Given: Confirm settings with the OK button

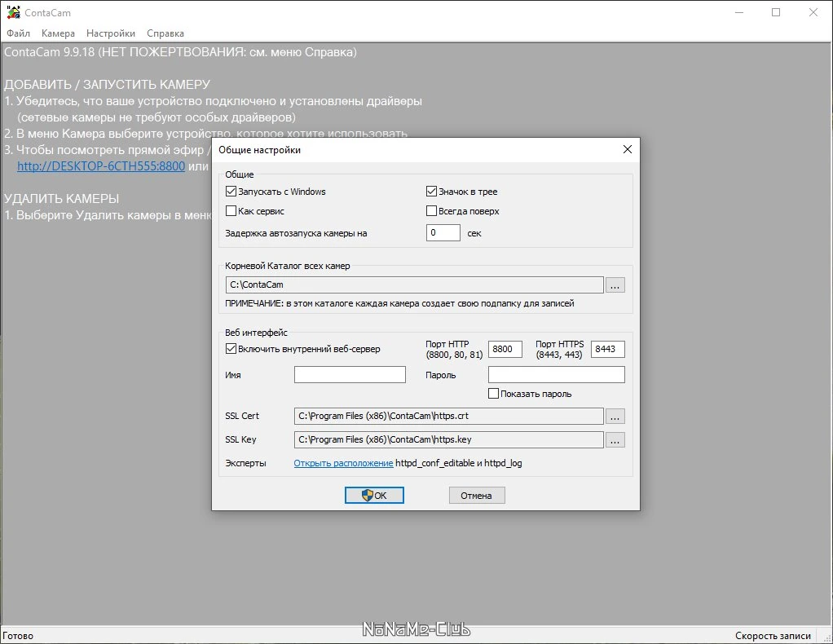Looking at the screenshot, I should [x=374, y=495].
